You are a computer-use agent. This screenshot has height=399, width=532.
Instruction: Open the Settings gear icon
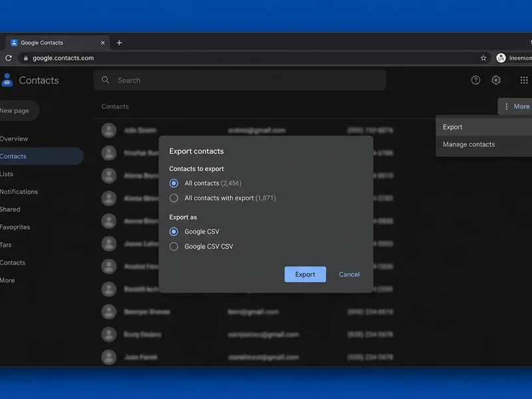pos(495,80)
